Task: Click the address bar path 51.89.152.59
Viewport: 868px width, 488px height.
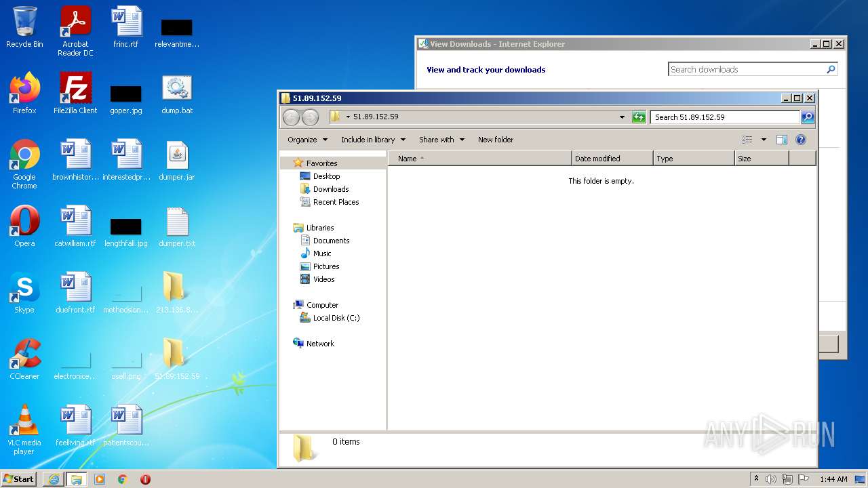Action: click(x=376, y=117)
